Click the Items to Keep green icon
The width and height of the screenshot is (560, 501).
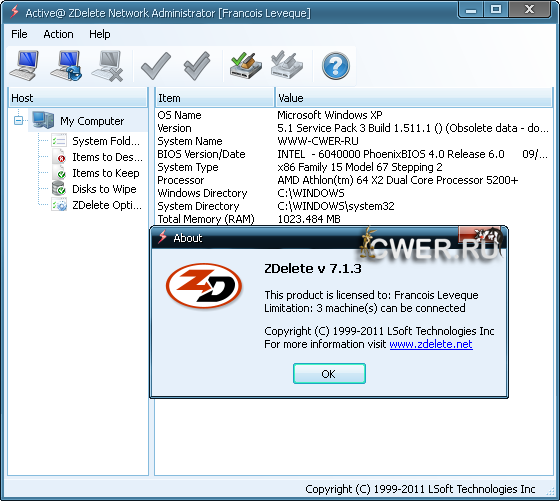coord(59,172)
